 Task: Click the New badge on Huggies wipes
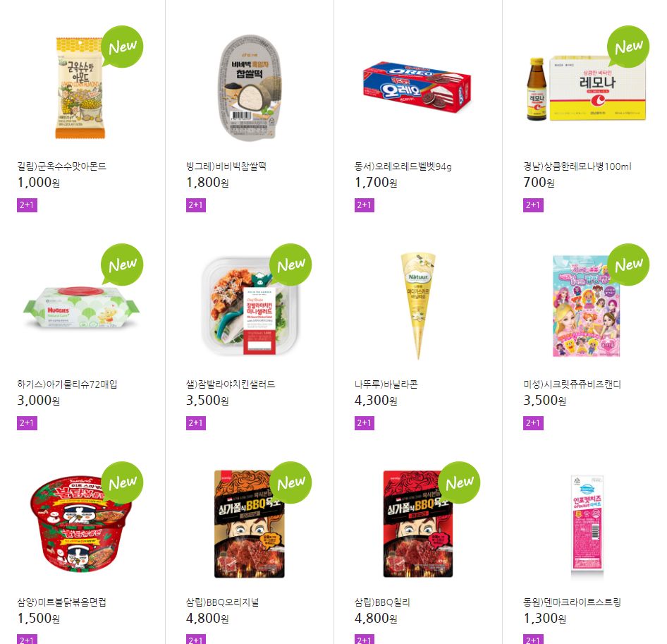(x=122, y=265)
